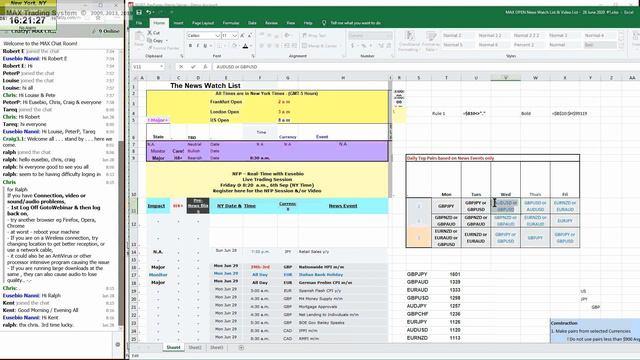Screen dimensions: 640x360
Task: Activate the Format Painter tool
Action: pos(163,48)
